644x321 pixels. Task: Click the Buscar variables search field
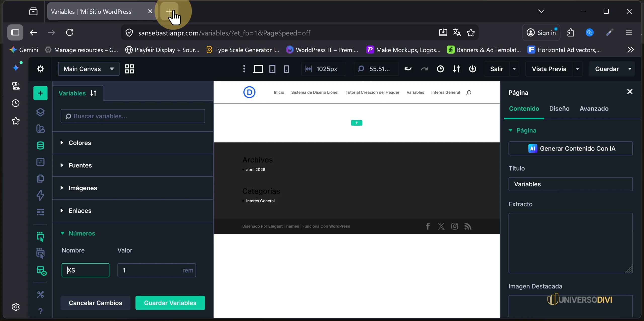(133, 116)
